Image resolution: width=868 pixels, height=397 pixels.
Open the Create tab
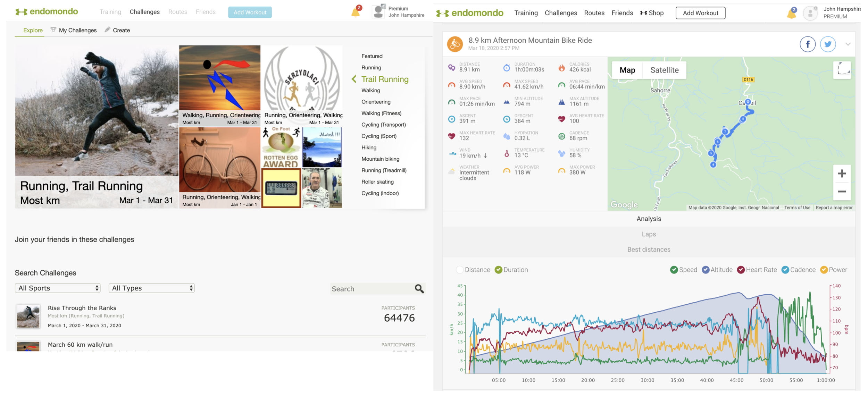(x=117, y=30)
